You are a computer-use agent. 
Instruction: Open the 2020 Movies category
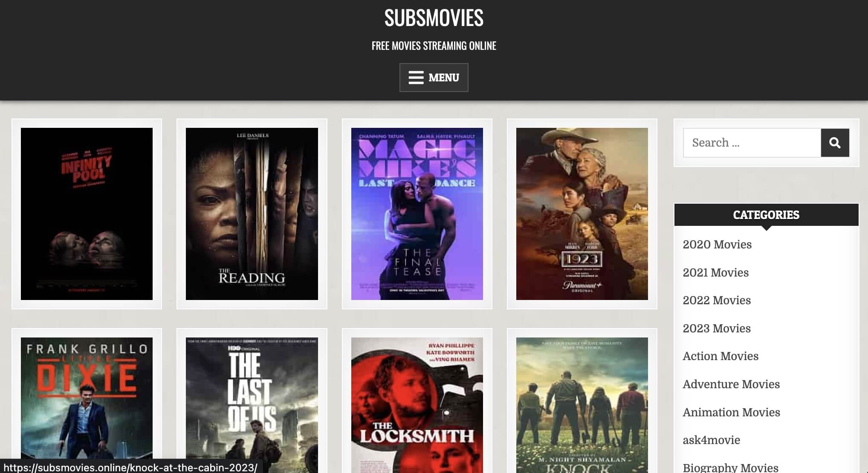click(717, 245)
